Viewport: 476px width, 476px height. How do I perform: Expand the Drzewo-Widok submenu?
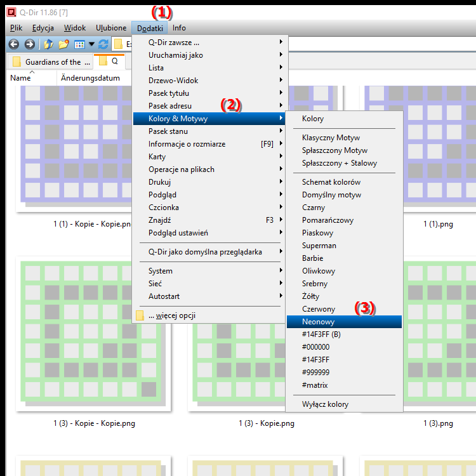click(x=209, y=81)
